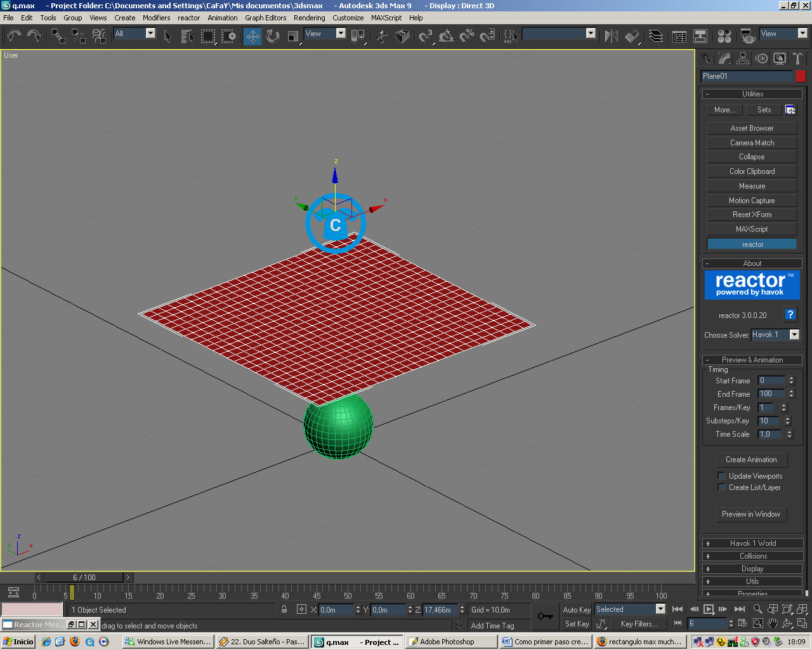Open the File menu
Image resolution: width=812 pixels, height=650 pixels.
tap(8, 18)
